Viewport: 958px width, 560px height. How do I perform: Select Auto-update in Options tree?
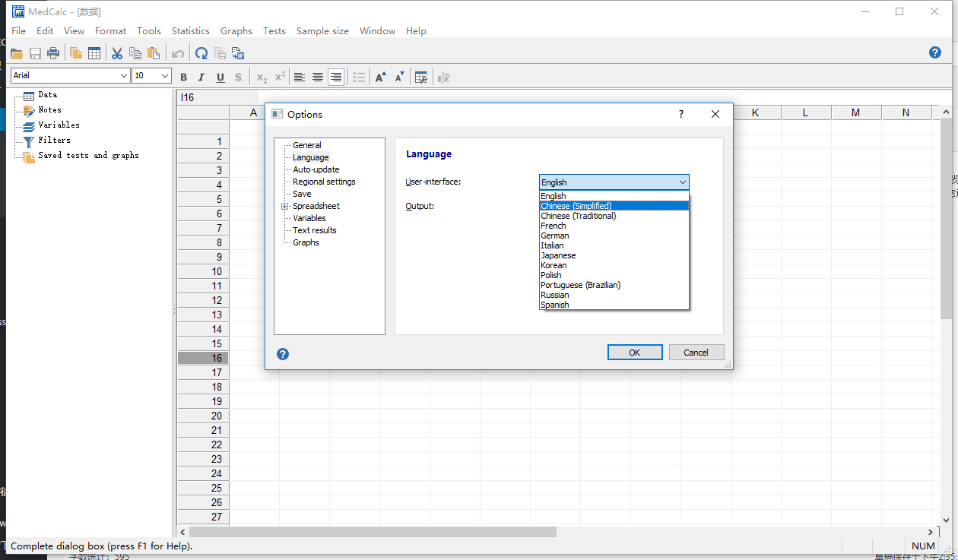tap(316, 169)
